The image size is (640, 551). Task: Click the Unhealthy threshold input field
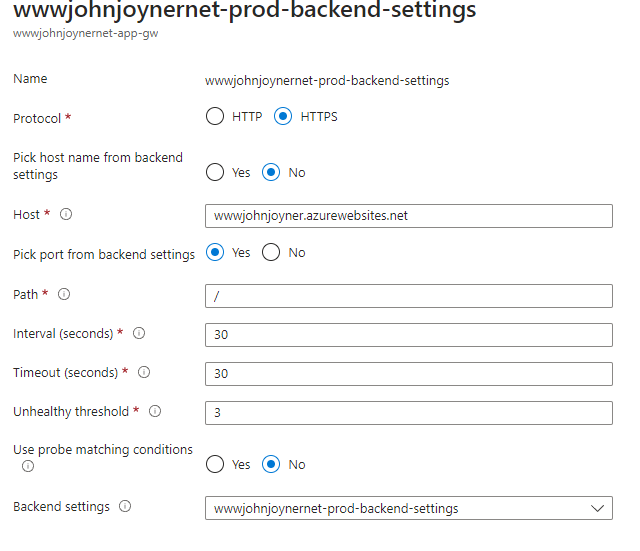(408, 412)
